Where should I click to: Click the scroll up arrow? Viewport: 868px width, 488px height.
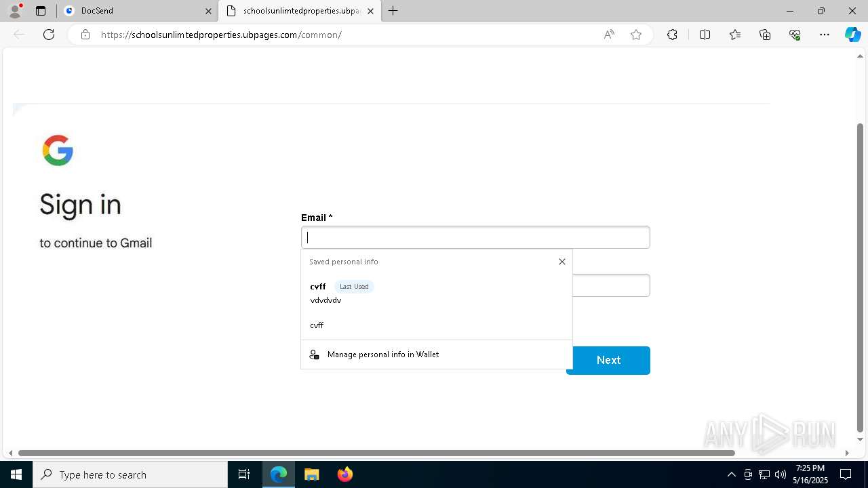[x=860, y=56]
